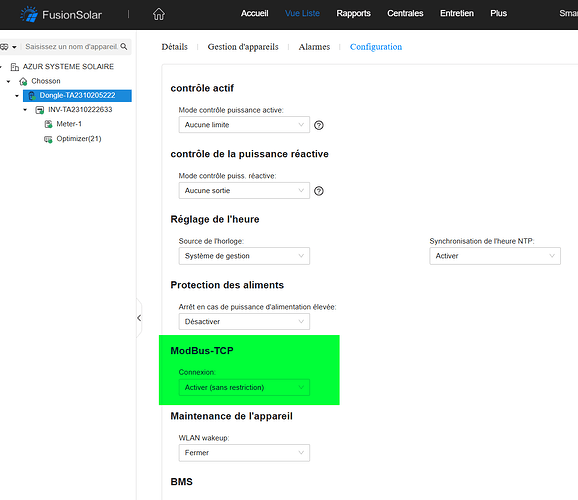Click the home icon in top bar
The width and height of the screenshot is (578, 500).
click(159, 14)
